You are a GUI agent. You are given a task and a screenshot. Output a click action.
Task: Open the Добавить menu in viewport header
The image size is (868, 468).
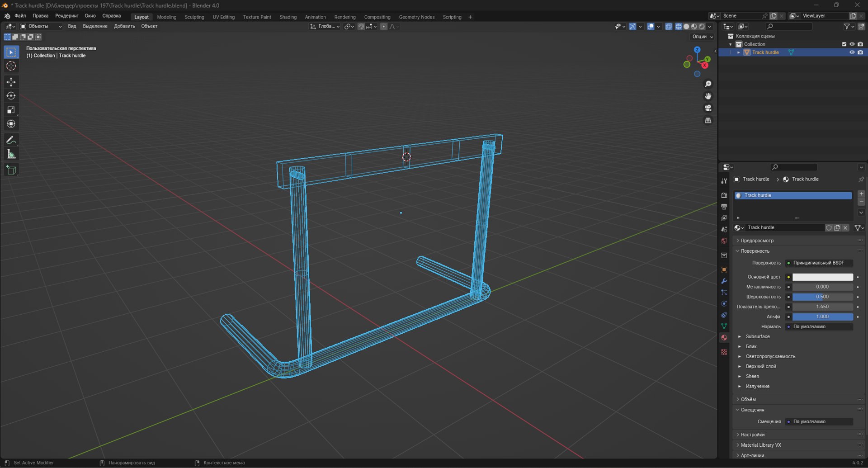[124, 26]
